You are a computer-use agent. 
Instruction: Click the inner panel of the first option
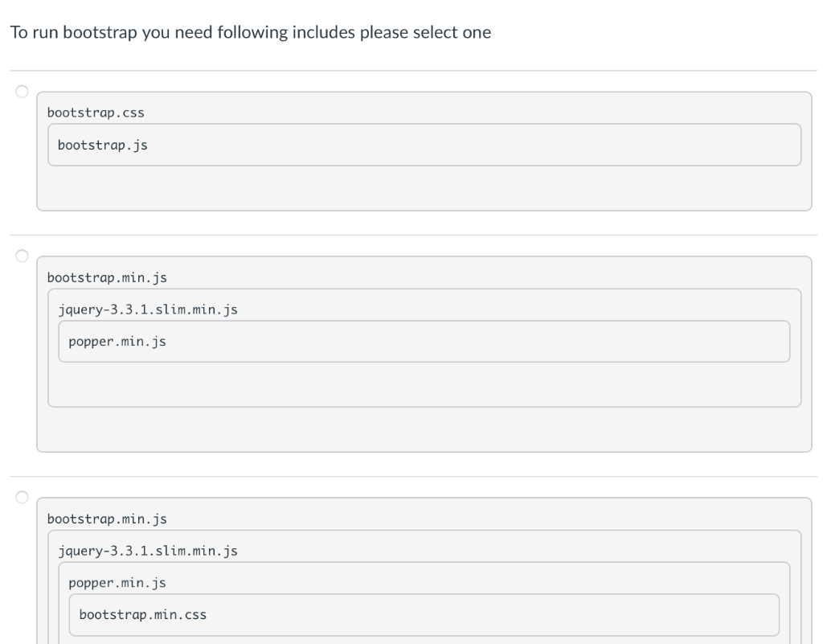coord(426,145)
